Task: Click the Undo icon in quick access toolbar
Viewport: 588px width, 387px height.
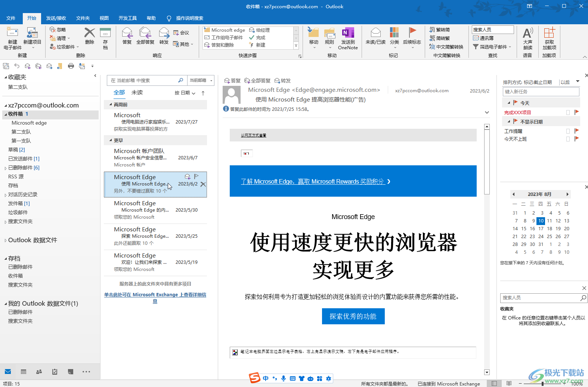Action: pos(17,66)
